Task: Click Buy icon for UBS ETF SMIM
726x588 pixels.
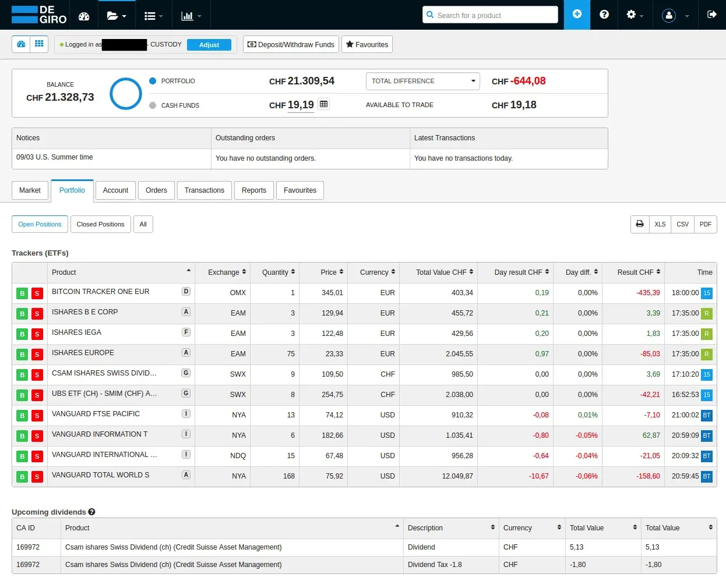Action: [x=22, y=395]
